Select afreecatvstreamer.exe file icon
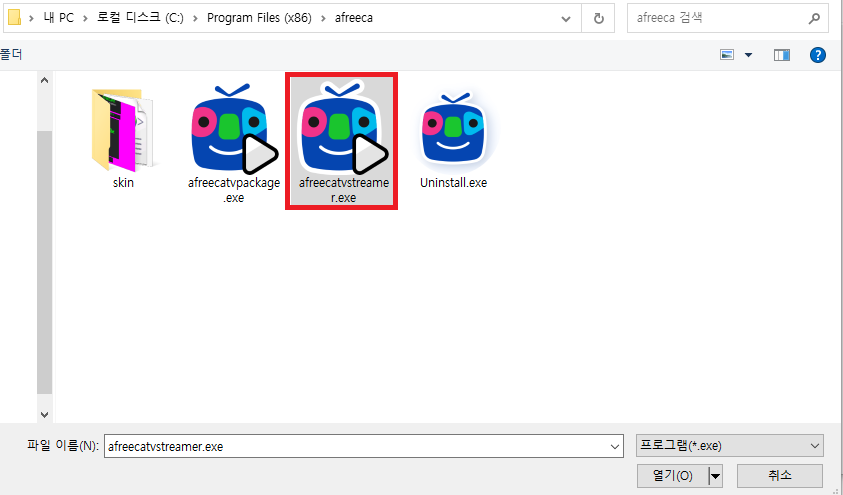Viewport: 843px width, 495px height. coord(342,127)
